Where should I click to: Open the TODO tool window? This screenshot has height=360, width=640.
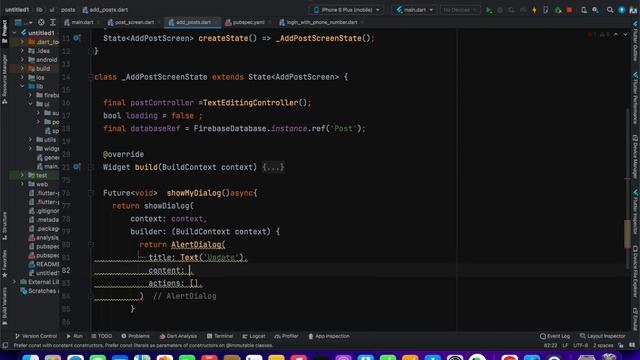(x=101, y=336)
